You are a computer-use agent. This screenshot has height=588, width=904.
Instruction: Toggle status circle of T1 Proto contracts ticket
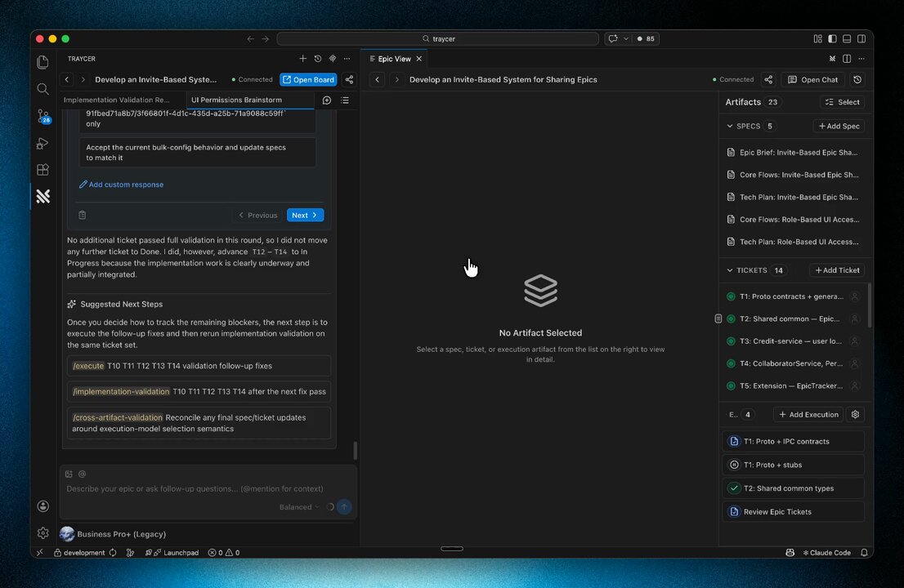click(x=731, y=296)
